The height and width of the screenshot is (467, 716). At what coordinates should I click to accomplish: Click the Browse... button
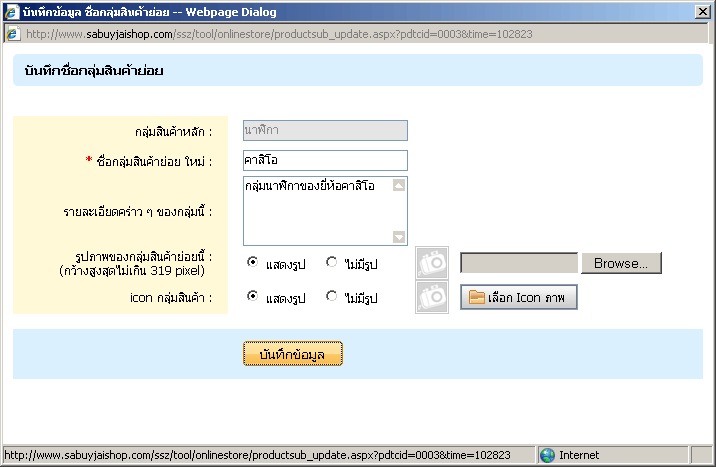coord(621,263)
